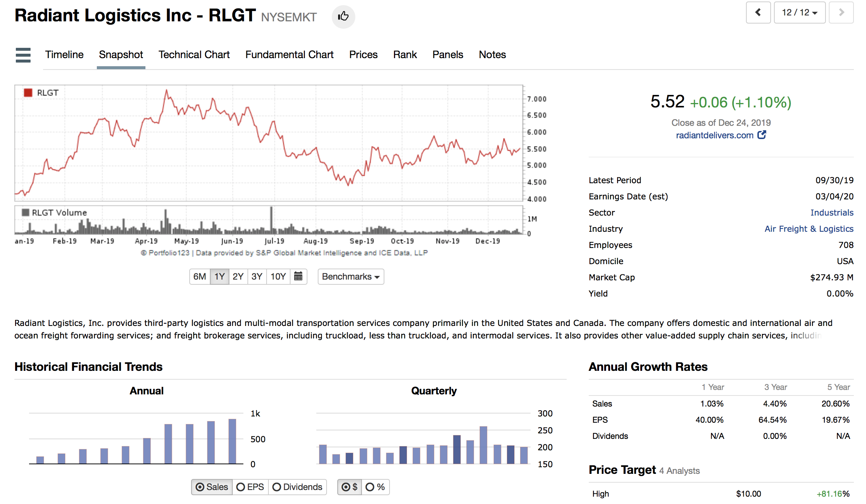Set chart range to 10Y
This screenshot has height=504, width=866.
(x=278, y=276)
